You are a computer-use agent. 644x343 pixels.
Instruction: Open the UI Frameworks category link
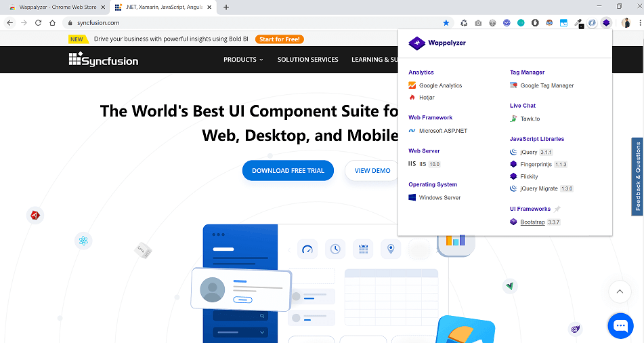pyautogui.click(x=530, y=209)
